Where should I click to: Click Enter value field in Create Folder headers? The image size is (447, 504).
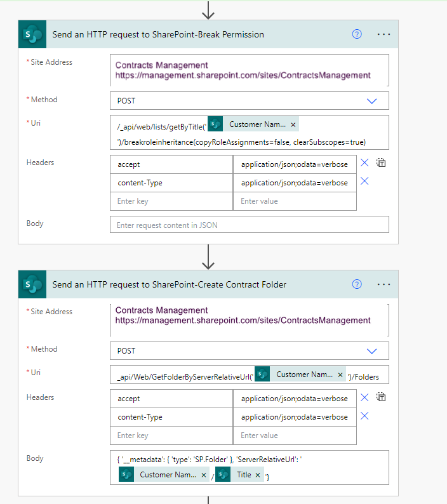295,435
